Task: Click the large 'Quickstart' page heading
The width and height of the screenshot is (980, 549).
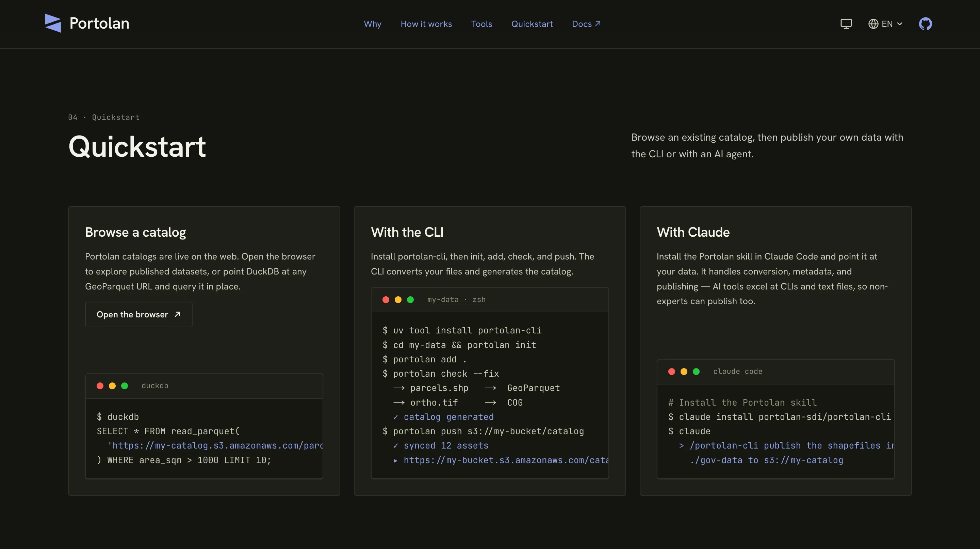Action: [x=137, y=146]
